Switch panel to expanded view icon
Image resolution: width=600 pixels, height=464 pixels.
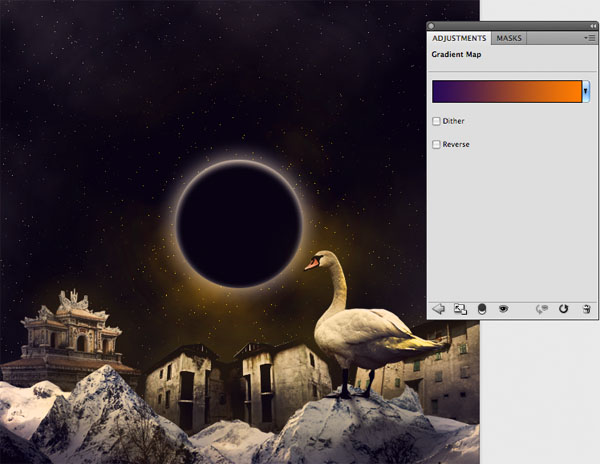pos(460,309)
